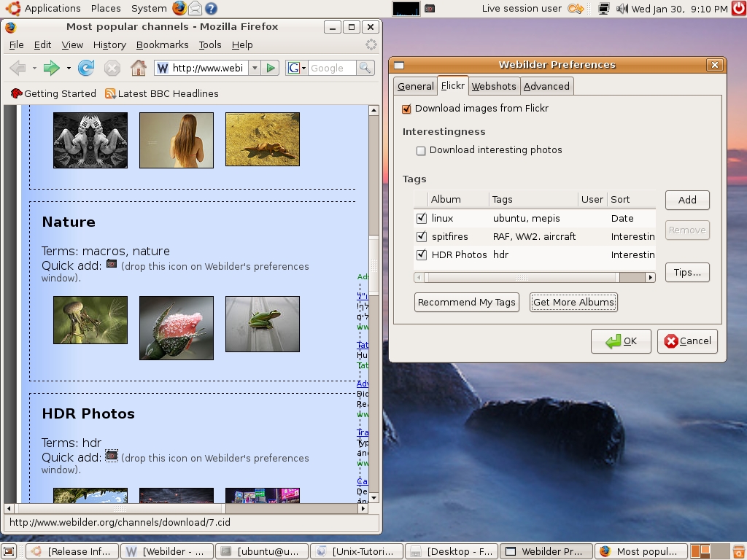Go to Firefox Home page
This screenshot has width=747, height=560.
139,68
